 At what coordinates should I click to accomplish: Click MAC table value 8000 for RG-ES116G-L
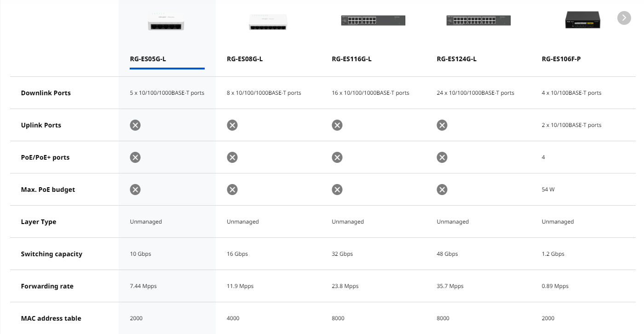click(338, 318)
